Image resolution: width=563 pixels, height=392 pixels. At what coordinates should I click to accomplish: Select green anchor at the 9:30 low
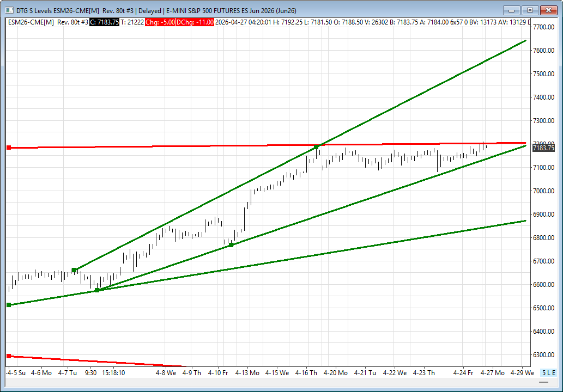pyautogui.click(x=97, y=290)
